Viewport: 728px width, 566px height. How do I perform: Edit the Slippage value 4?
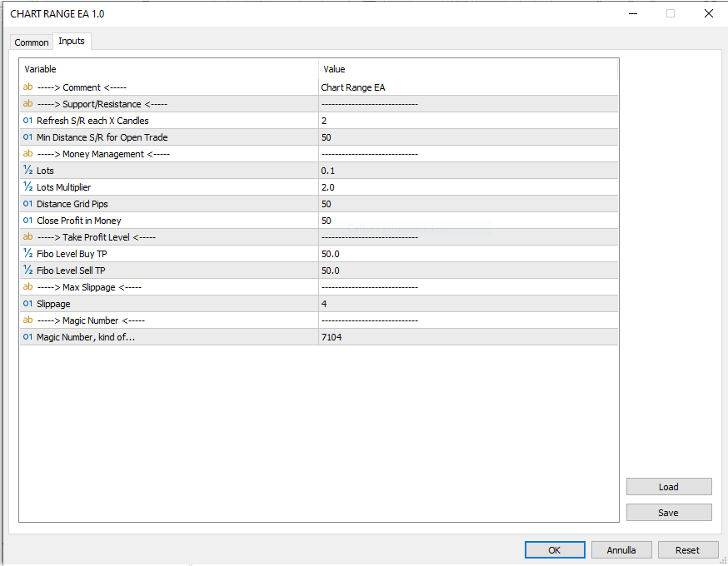click(468, 304)
